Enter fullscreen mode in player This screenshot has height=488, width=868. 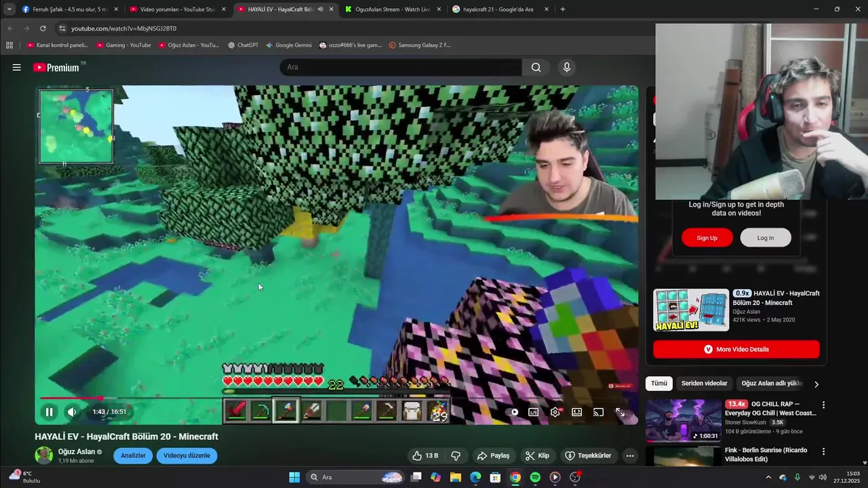coord(620,411)
